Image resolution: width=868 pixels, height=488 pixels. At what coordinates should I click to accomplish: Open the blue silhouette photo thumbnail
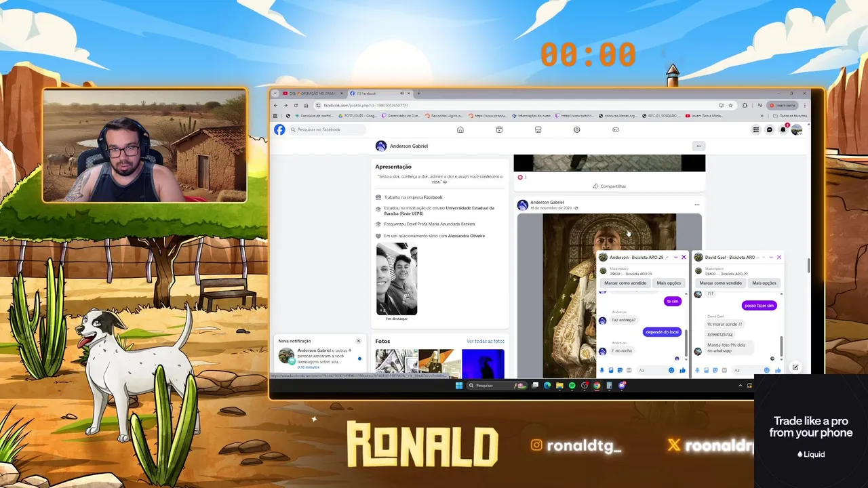483,363
